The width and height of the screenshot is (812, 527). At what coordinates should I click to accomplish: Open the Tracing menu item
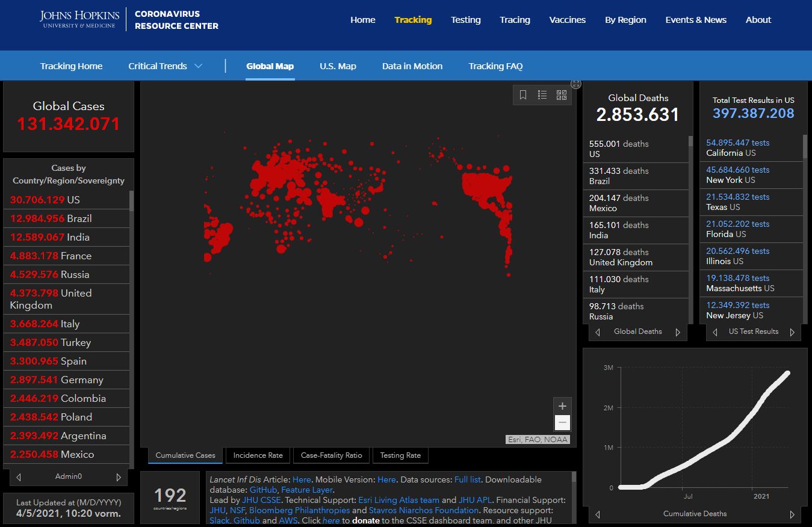(x=515, y=20)
